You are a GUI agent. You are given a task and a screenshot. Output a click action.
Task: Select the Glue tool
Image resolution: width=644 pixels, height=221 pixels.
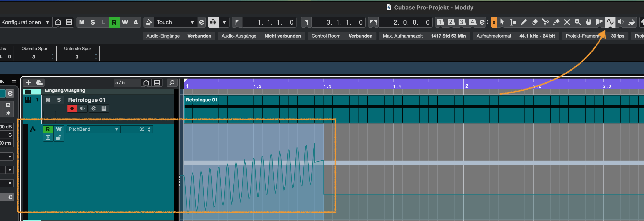click(x=556, y=22)
